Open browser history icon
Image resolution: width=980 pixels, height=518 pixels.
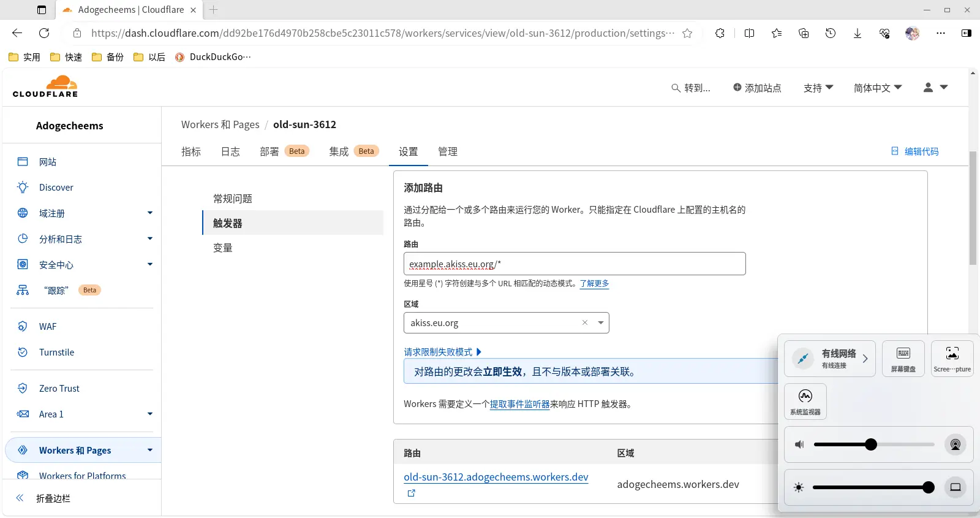point(831,33)
